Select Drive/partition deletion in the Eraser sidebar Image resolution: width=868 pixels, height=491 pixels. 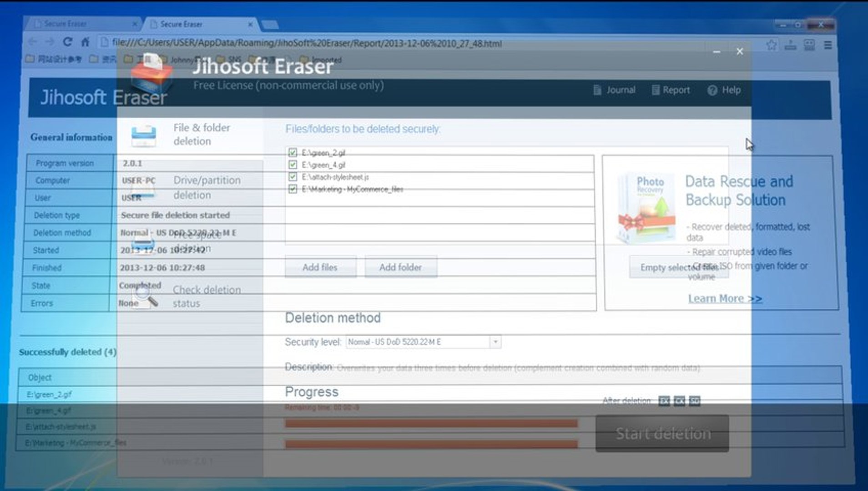(x=190, y=187)
